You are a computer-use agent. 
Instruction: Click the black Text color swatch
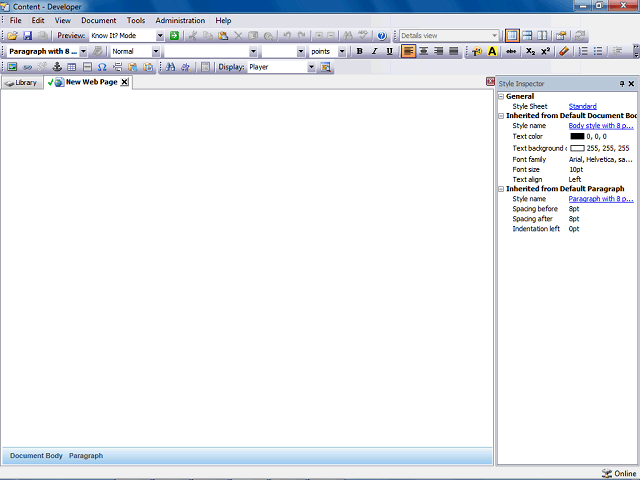click(577, 136)
